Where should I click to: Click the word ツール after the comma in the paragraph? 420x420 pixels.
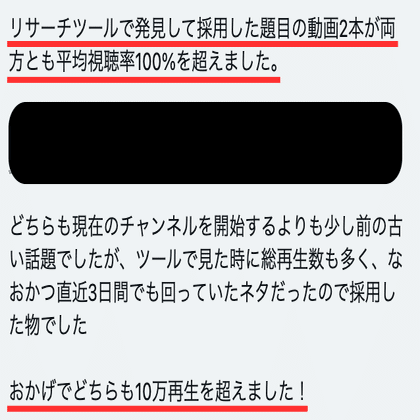159,260
